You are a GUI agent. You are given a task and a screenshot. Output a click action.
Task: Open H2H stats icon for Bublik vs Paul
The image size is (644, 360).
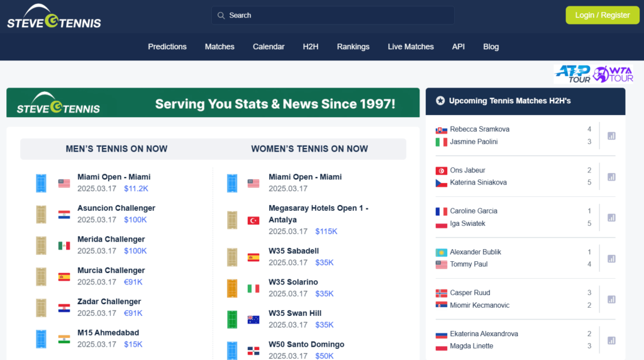611,259
